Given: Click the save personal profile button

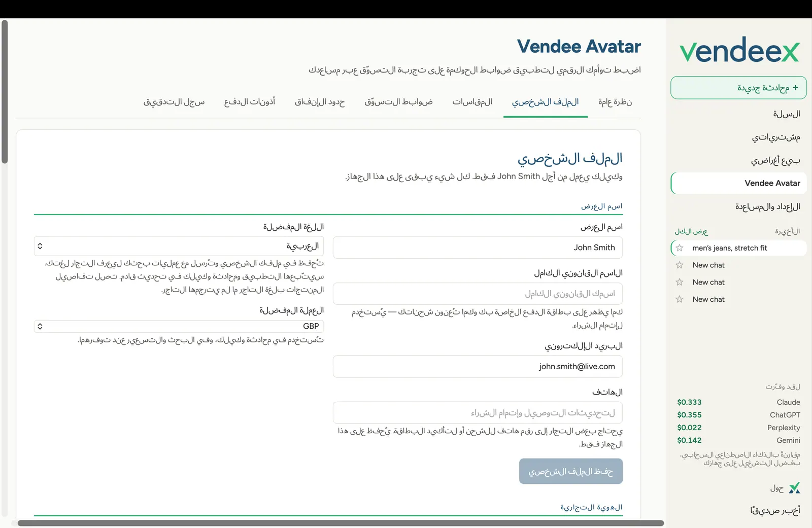Looking at the screenshot, I should click(571, 471).
